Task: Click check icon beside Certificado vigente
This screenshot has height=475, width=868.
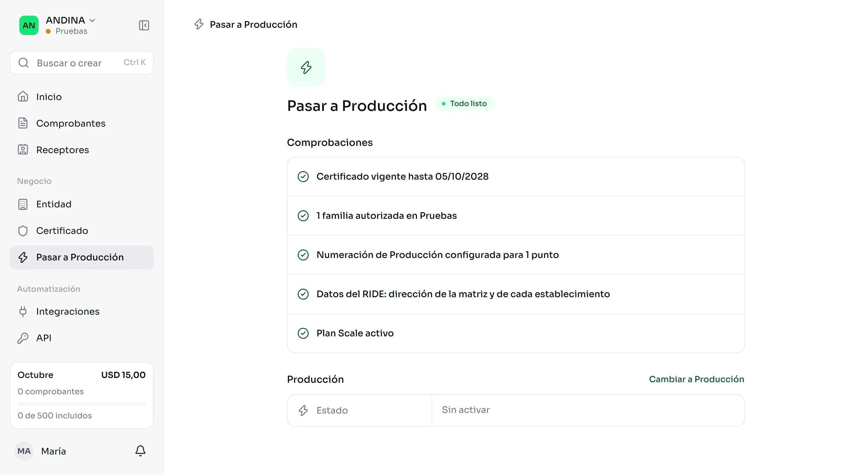Action: click(x=303, y=177)
